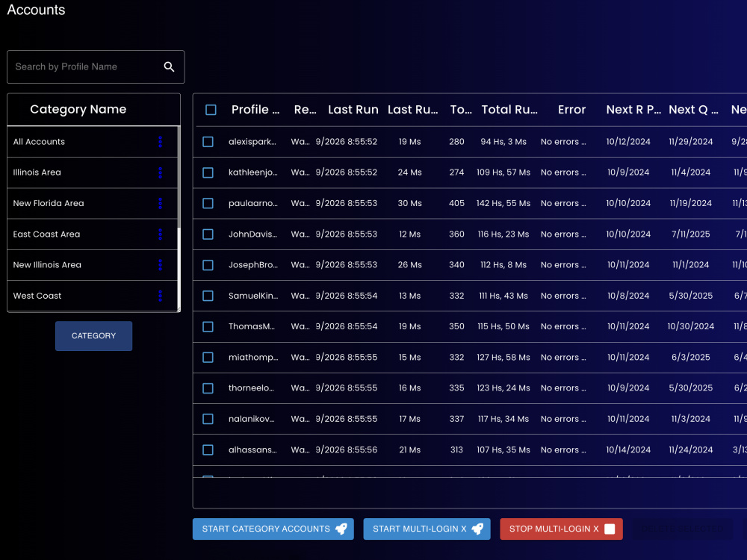Click profile name thorneelo...
Image resolution: width=747 pixels, height=560 pixels.
pos(251,388)
